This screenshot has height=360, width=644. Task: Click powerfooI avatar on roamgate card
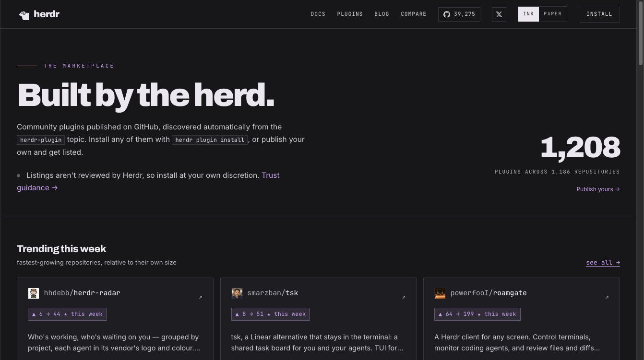[440, 293]
